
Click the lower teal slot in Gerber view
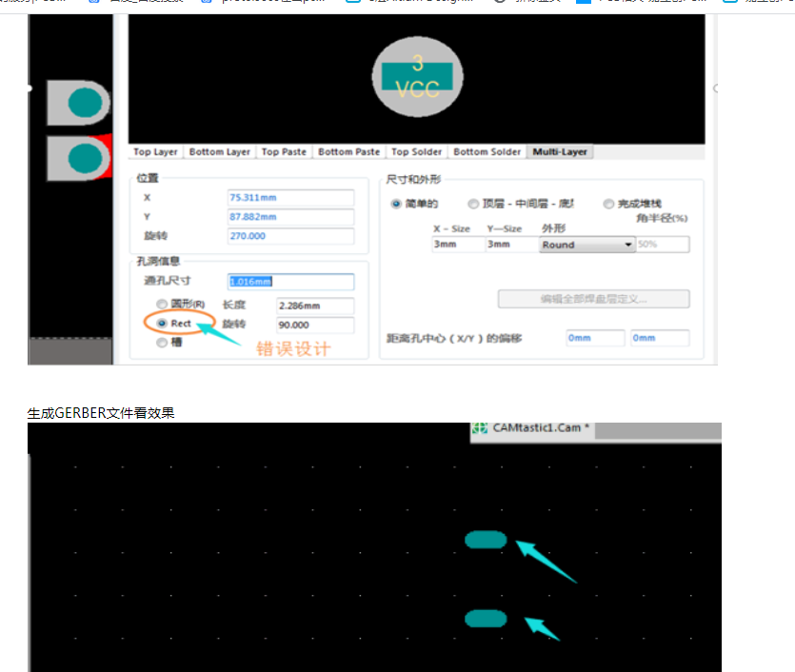coord(486,619)
